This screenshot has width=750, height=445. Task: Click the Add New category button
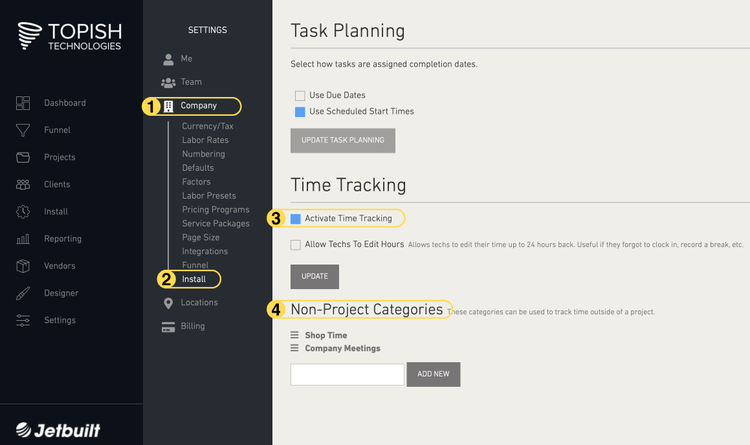point(433,374)
